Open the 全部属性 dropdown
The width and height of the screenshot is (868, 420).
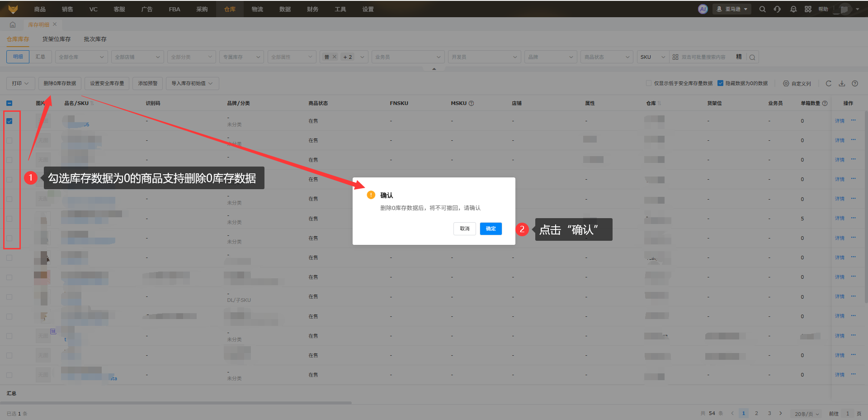click(x=292, y=57)
